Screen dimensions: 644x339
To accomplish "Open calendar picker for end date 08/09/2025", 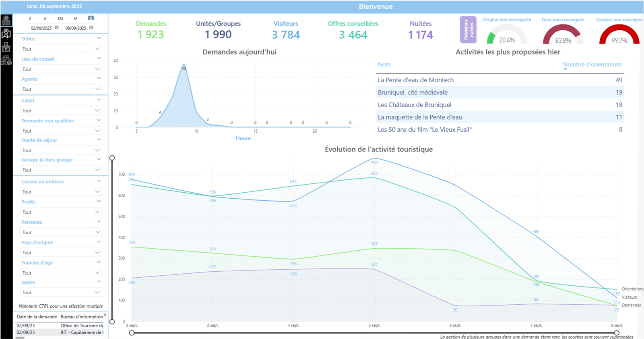I will [91, 28].
